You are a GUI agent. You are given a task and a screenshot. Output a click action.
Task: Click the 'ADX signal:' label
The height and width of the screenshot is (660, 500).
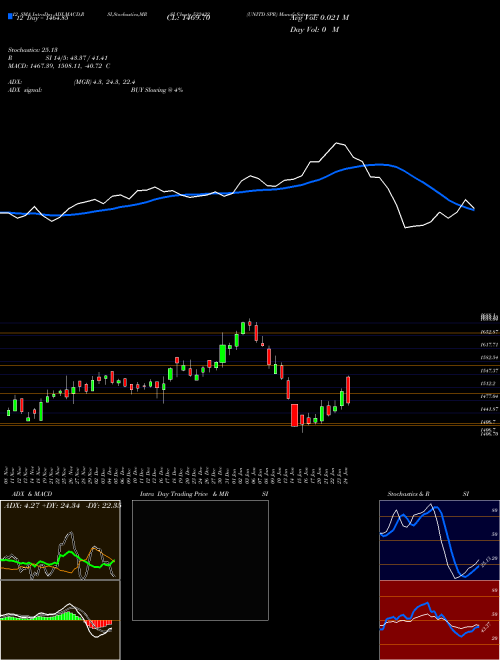point(25,90)
